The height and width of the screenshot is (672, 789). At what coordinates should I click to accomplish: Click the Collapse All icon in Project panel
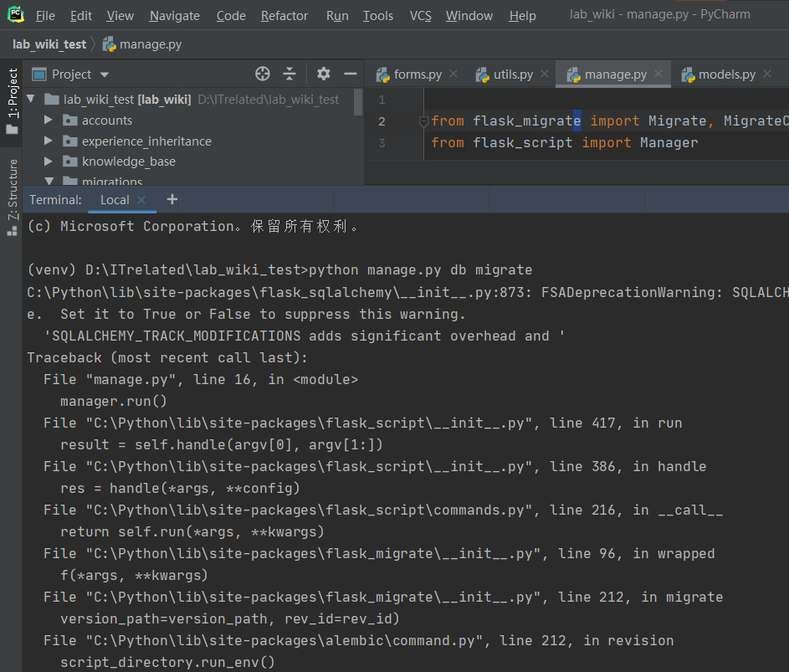click(289, 74)
